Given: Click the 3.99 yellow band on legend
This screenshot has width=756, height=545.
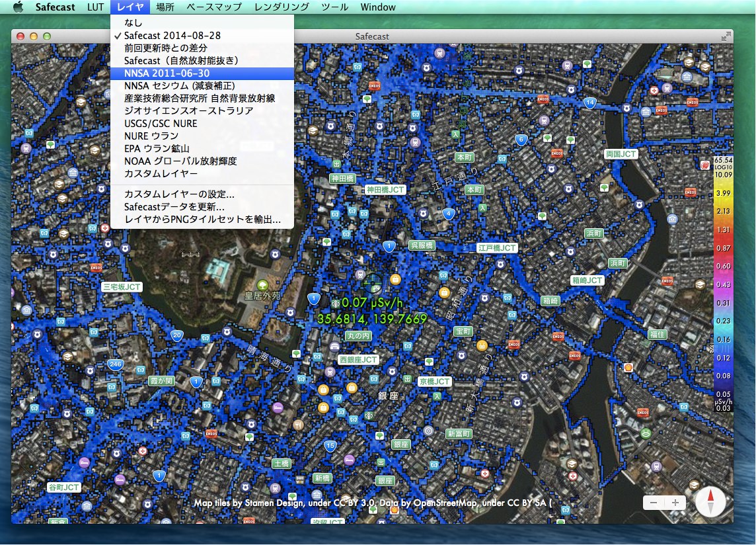Looking at the screenshot, I should [x=723, y=193].
